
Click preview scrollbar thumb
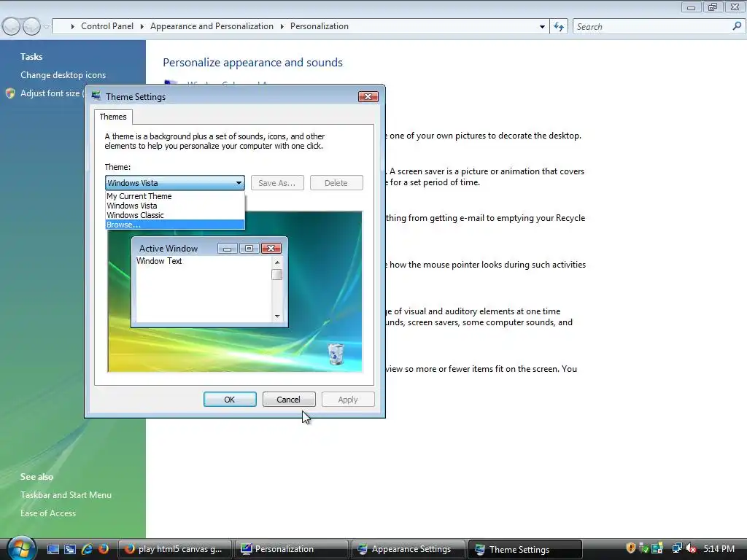click(x=276, y=275)
